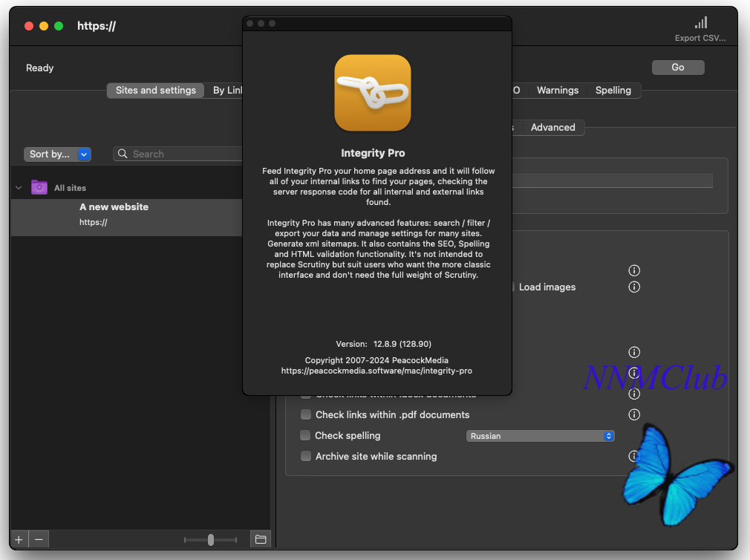Switch to the Spelling tab
Viewport: 750px width, 560px height.
613,91
